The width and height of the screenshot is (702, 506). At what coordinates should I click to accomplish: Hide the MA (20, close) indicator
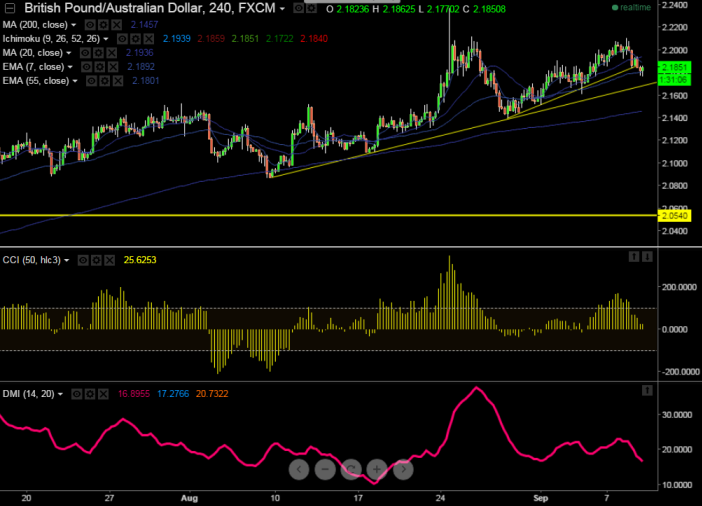coord(85,53)
